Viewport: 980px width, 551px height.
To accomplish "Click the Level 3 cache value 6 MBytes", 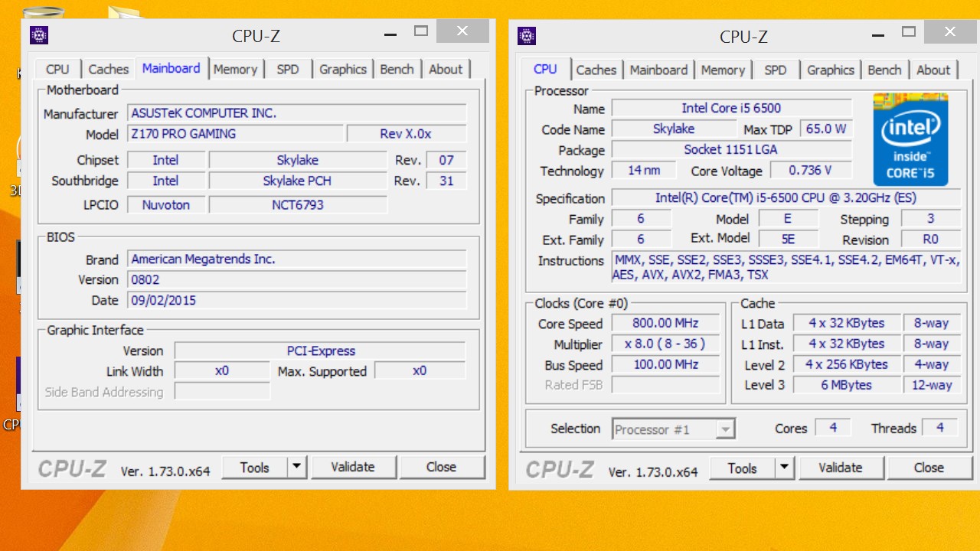I will [847, 386].
